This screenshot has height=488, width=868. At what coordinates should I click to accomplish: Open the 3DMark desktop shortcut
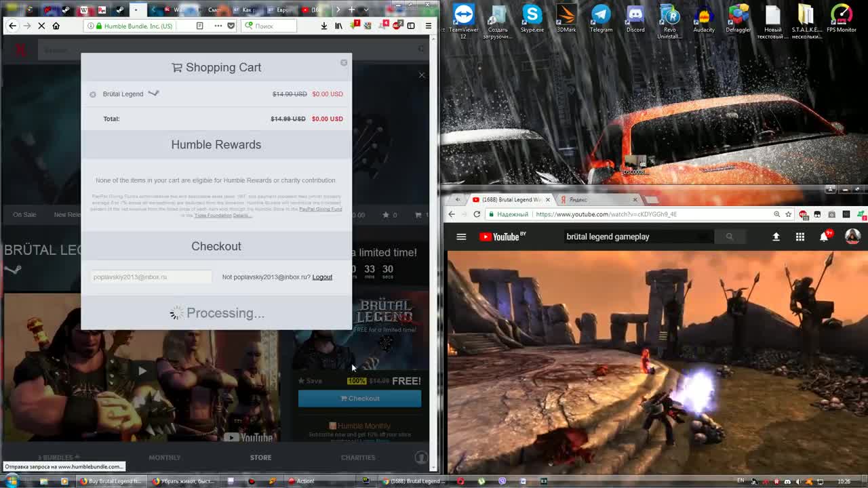pyautogui.click(x=566, y=19)
